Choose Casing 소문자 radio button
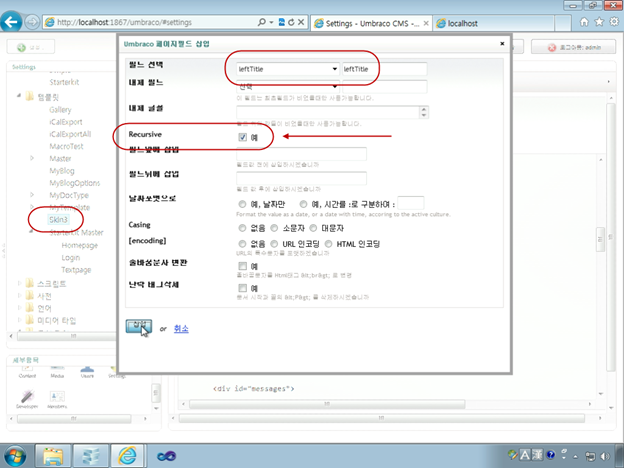This screenshot has width=624, height=468. coord(274,228)
